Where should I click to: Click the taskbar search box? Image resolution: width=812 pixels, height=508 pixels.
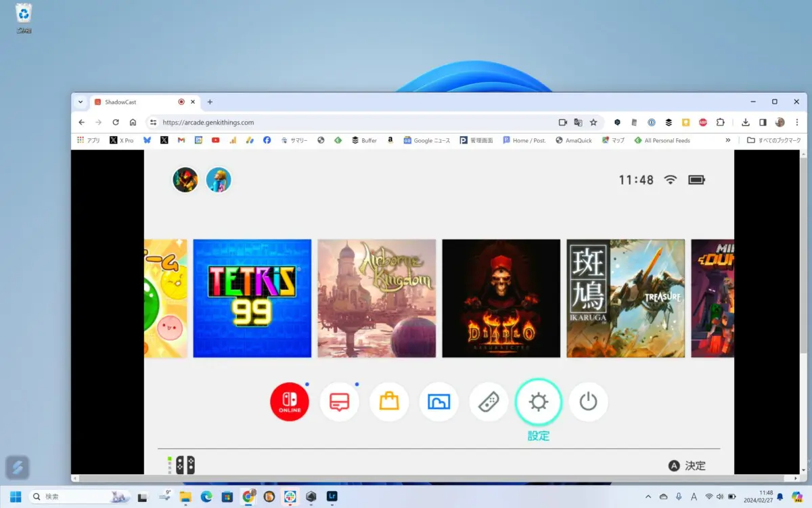click(81, 496)
